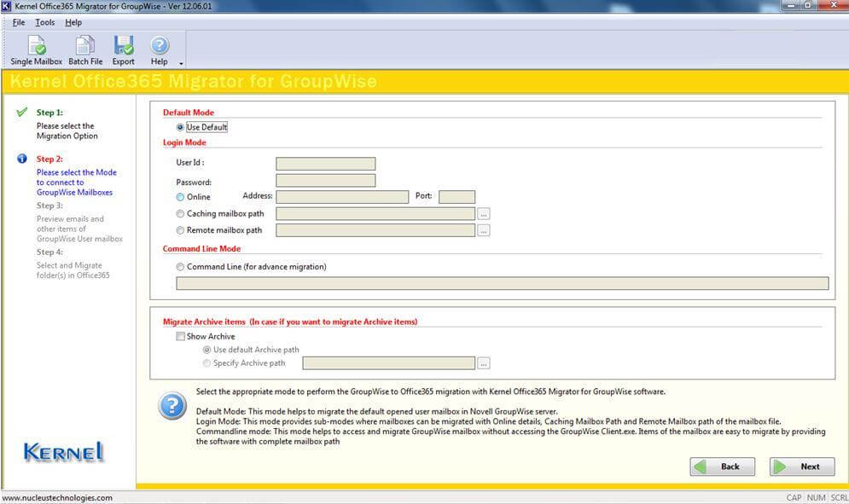Screen dimensions: 849x504
Task: Enable the Show Archive checkbox
Action: click(180, 336)
